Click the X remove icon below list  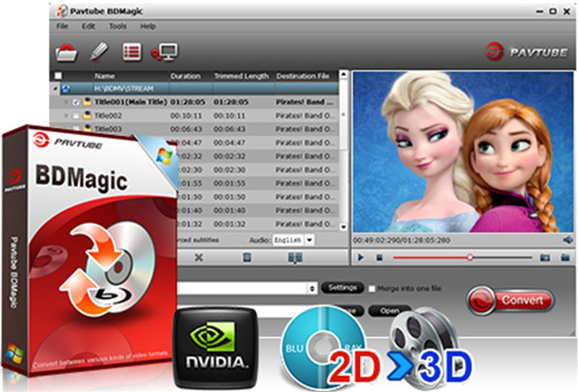[x=198, y=257]
